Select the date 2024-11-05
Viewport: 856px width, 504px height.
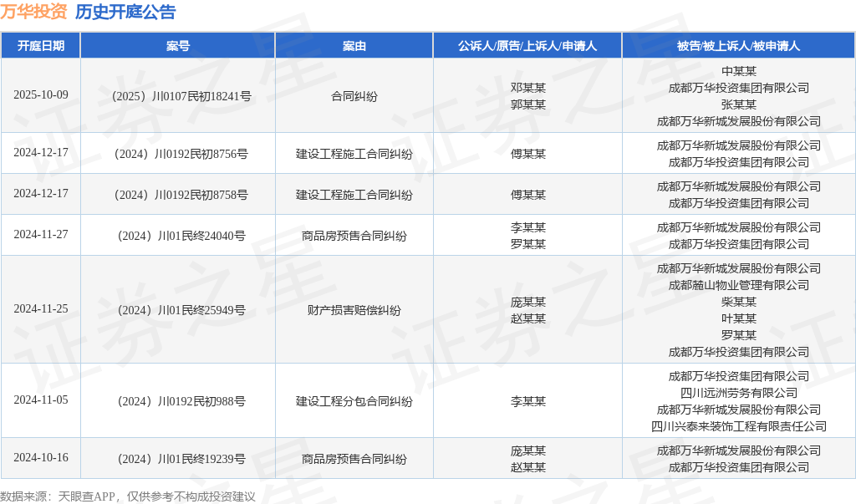point(41,400)
